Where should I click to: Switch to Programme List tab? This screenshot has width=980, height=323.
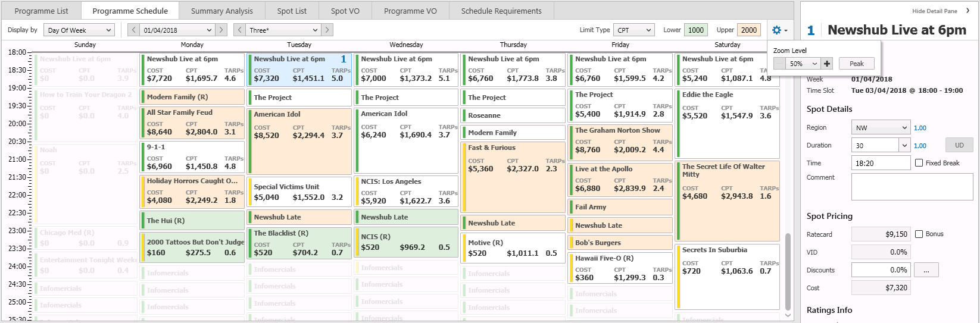[42, 11]
